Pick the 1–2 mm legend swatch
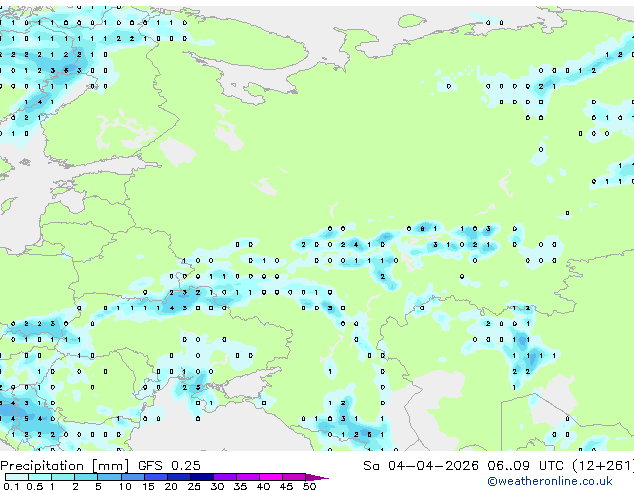634x490 pixels. point(63,477)
